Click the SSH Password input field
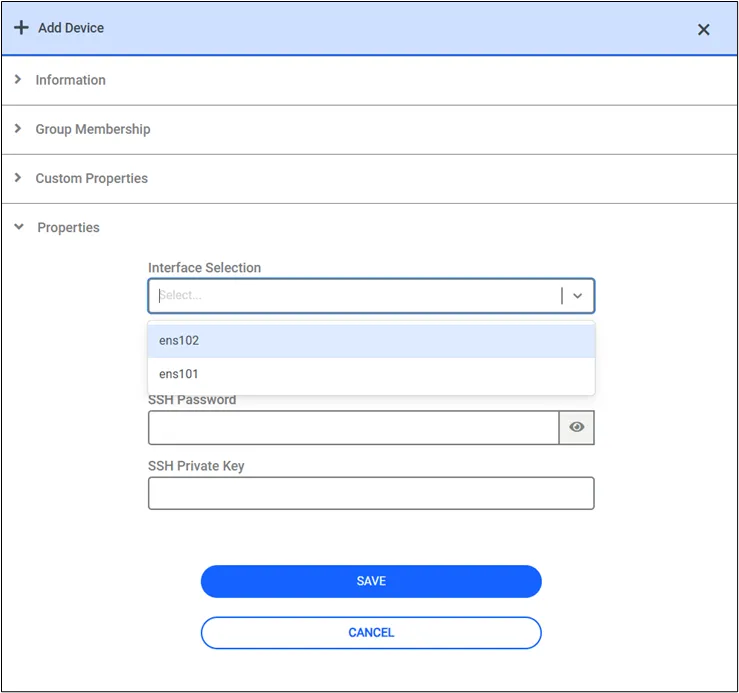 pos(353,428)
